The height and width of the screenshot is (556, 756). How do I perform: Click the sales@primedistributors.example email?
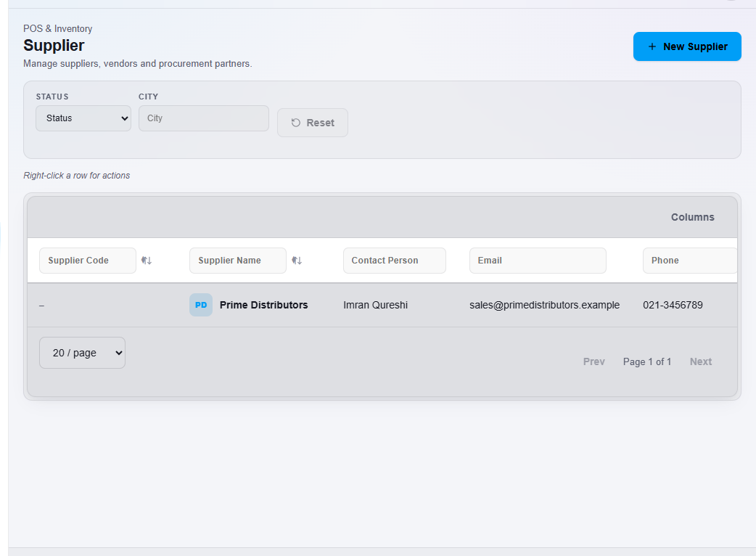(544, 305)
